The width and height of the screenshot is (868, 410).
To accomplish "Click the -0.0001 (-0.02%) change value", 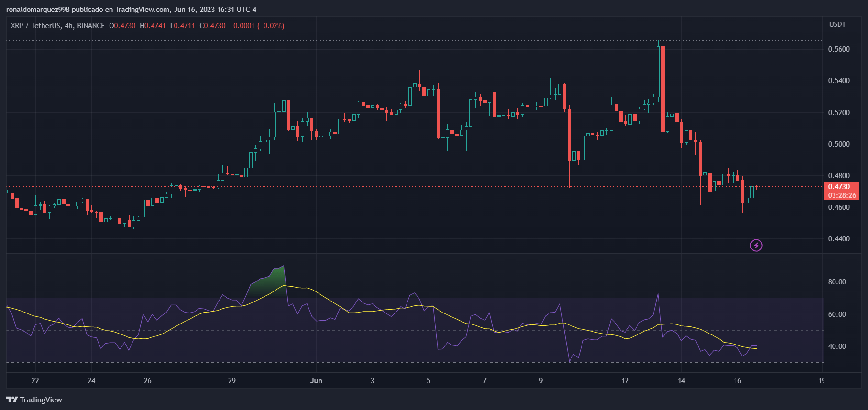I will [257, 26].
